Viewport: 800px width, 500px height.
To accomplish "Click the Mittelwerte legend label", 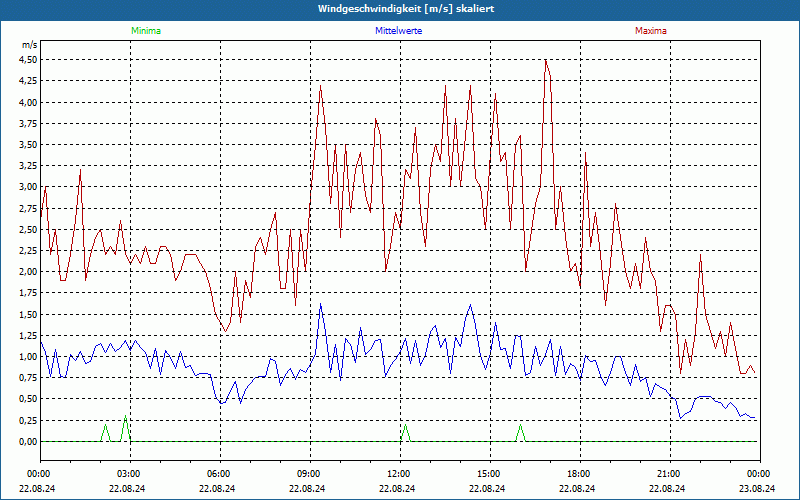I will [398, 31].
